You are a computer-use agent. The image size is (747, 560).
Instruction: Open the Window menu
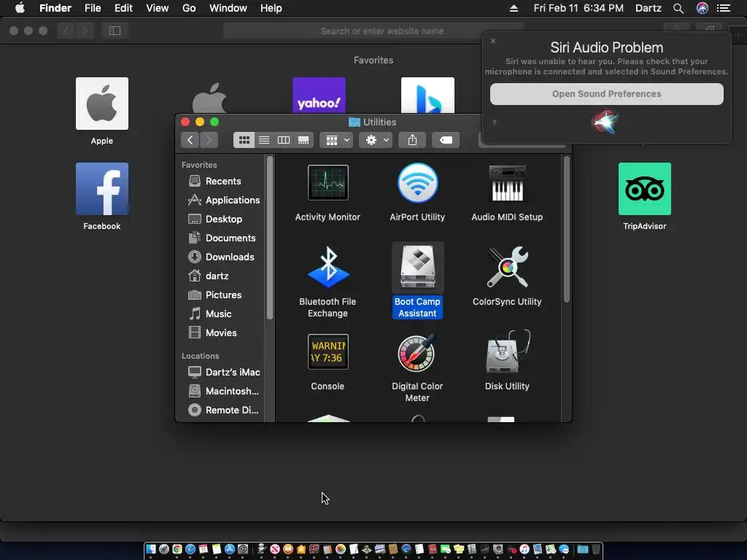click(x=228, y=8)
